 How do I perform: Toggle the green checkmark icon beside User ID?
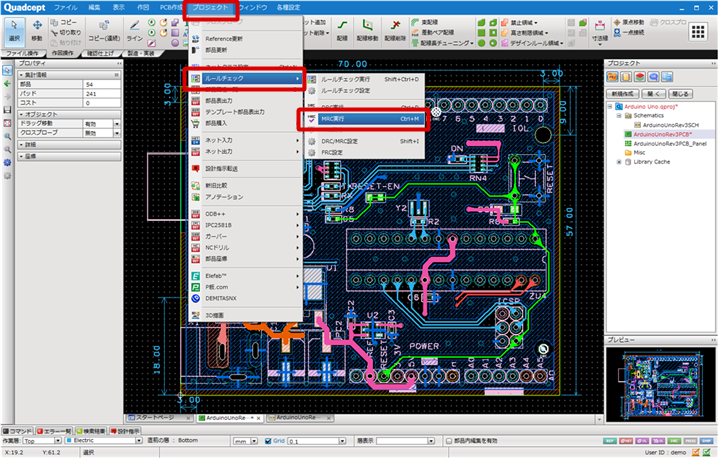[x=707, y=453]
